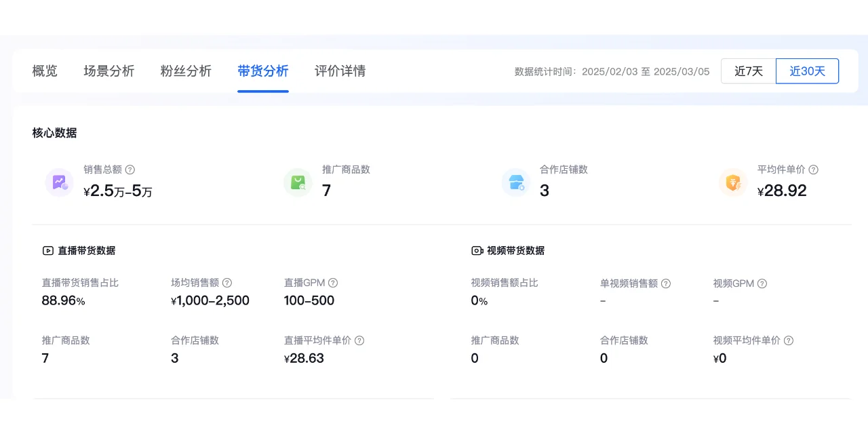Click the 销售总额 chart icon
The width and height of the screenshot is (868, 434).
click(59, 182)
